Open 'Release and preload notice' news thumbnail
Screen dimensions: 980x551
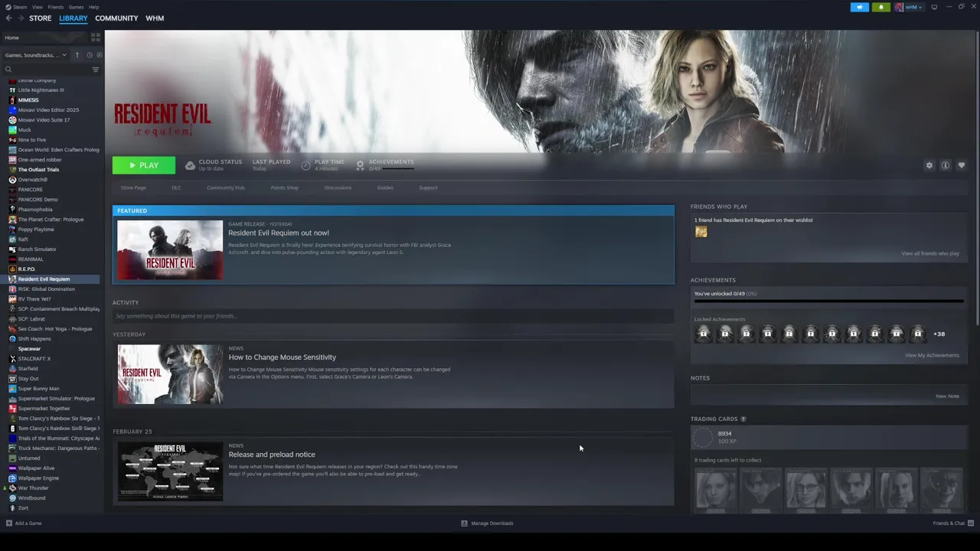coord(170,471)
